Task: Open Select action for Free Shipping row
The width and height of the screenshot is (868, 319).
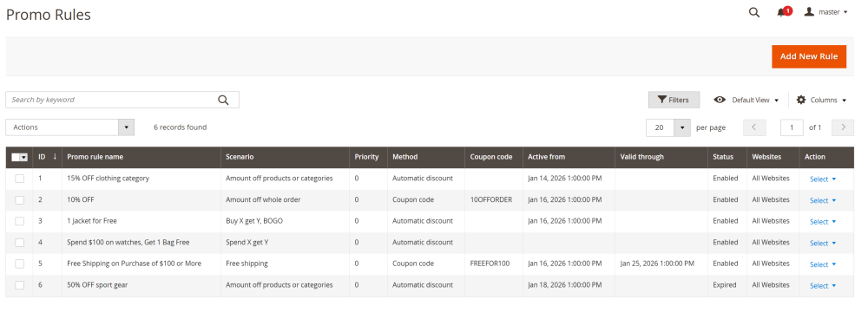Action: pos(823,264)
